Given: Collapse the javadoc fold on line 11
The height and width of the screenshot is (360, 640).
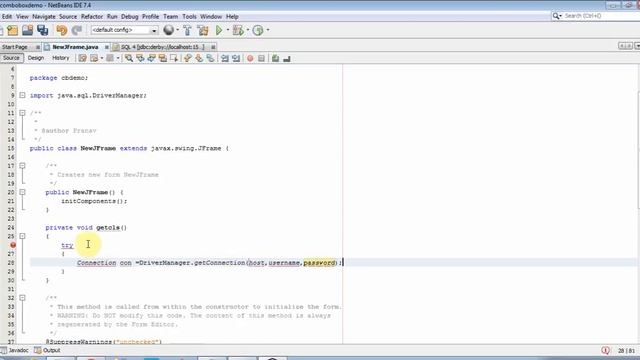Looking at the screenshot, I should click(22, 113).
